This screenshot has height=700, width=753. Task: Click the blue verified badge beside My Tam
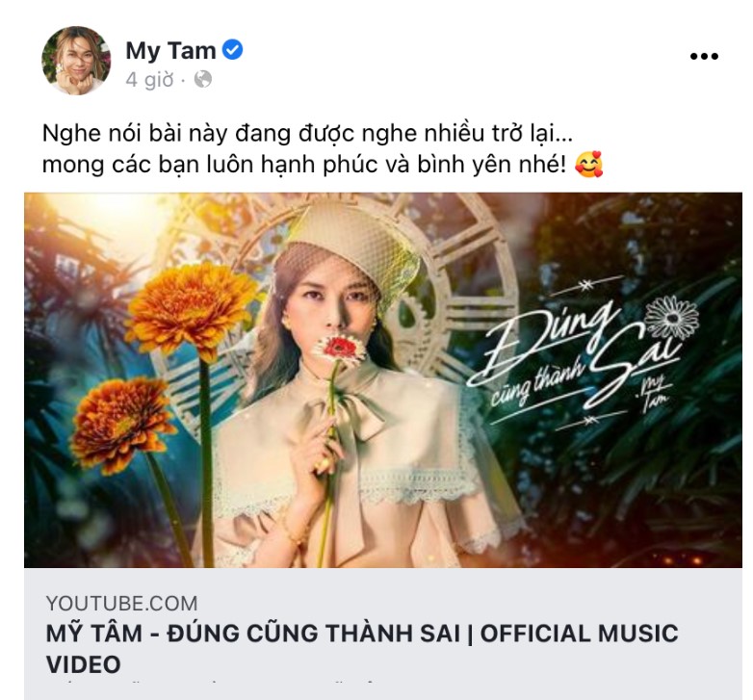tap(233, 50)
